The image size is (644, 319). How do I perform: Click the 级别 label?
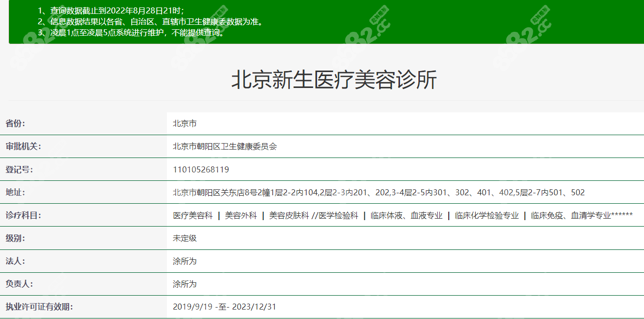(x=15, y=238)
